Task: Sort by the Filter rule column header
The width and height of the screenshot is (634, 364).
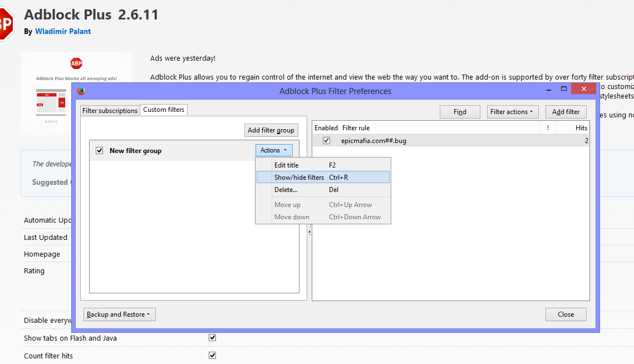Action: pyautogui.click(x=439, y=128)
